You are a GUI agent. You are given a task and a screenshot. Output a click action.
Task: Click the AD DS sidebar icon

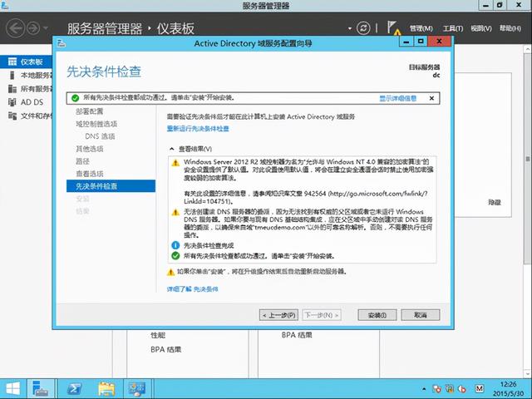(x=12, y=102)
